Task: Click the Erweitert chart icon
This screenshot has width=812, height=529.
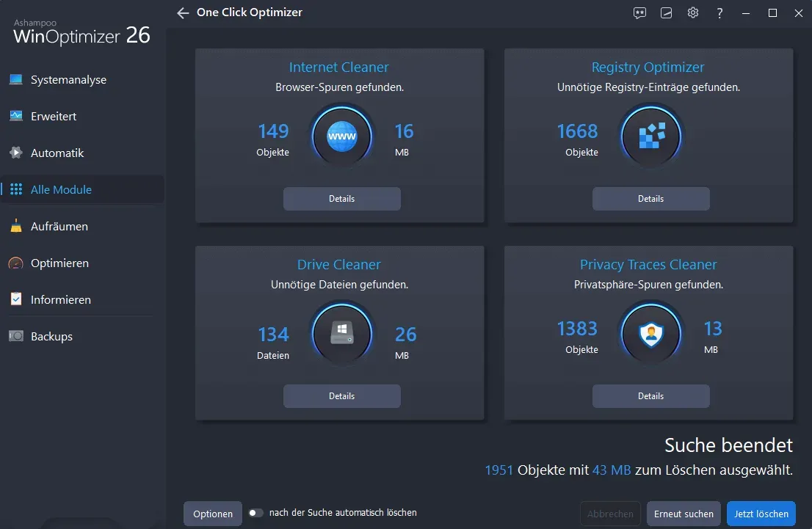Action: (16, 116)
